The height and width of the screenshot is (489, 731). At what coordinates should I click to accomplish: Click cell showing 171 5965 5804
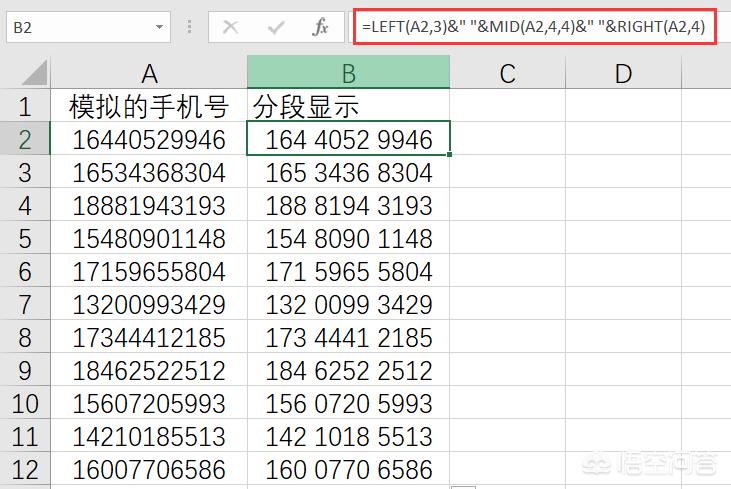[348, 270]
